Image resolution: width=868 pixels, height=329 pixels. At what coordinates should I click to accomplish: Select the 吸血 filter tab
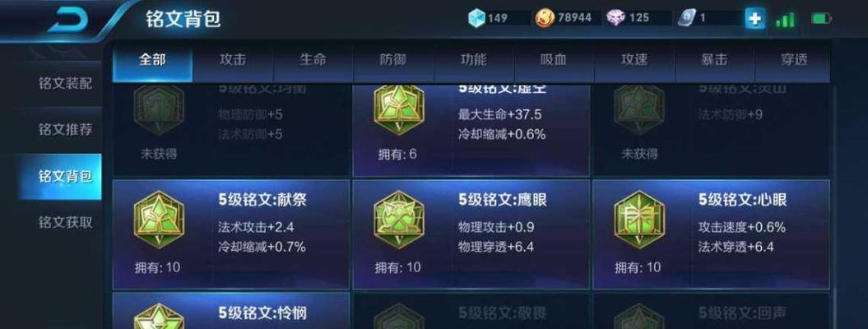[554, 60]
